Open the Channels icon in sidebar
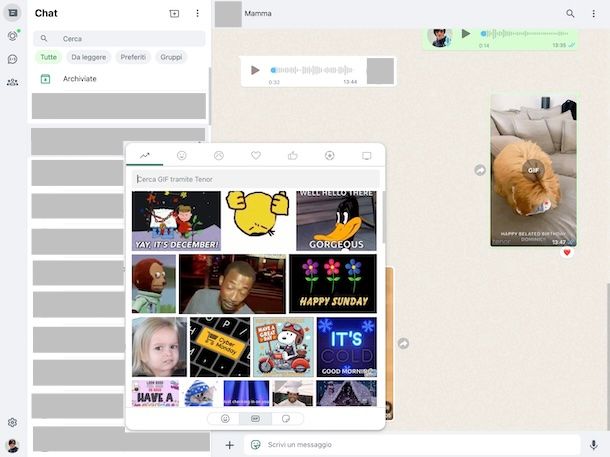 click(x=12, y=59)
